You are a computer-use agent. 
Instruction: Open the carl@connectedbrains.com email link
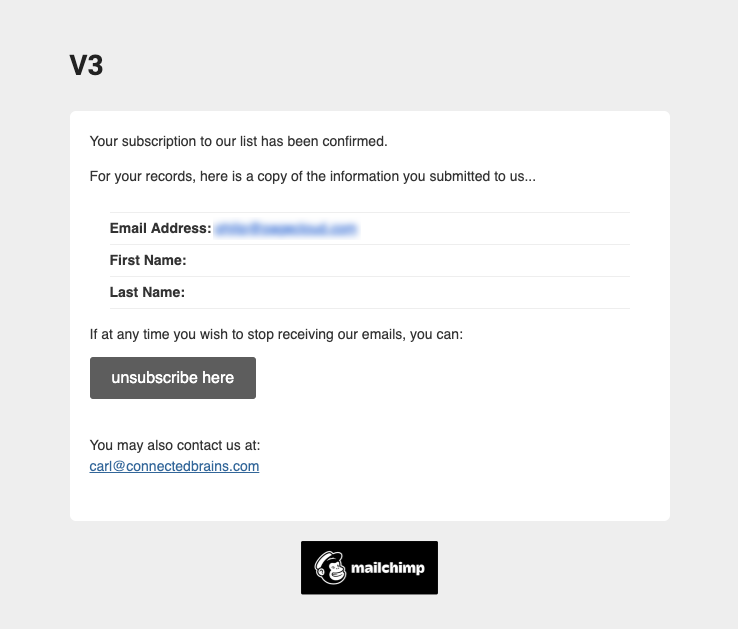tap(174, 466)
